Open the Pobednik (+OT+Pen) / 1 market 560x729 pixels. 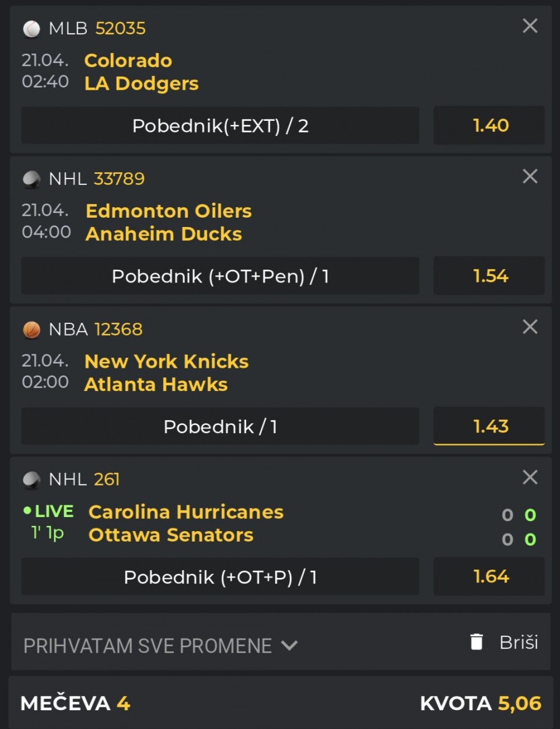220,276
